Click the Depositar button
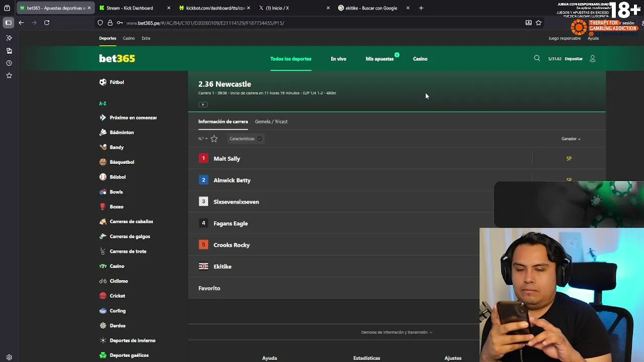Screen dimensions: 644x362 point(574,59)
